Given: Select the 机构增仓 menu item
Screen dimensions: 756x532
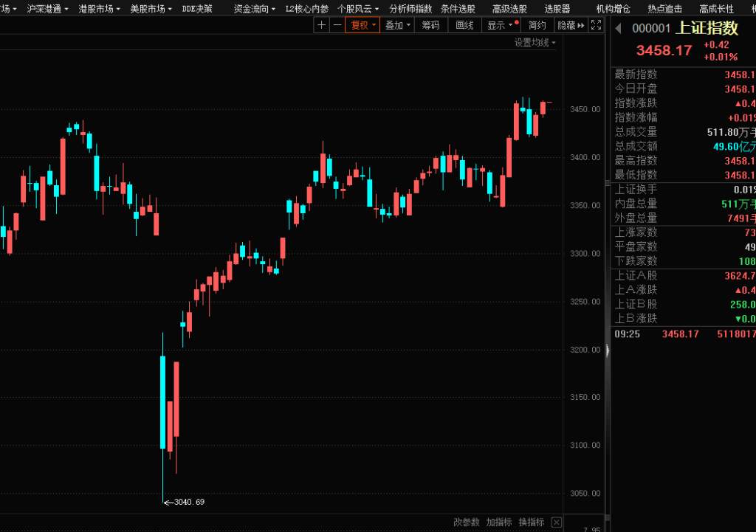Looking at the screenshot, I should [x=613, y=9].
